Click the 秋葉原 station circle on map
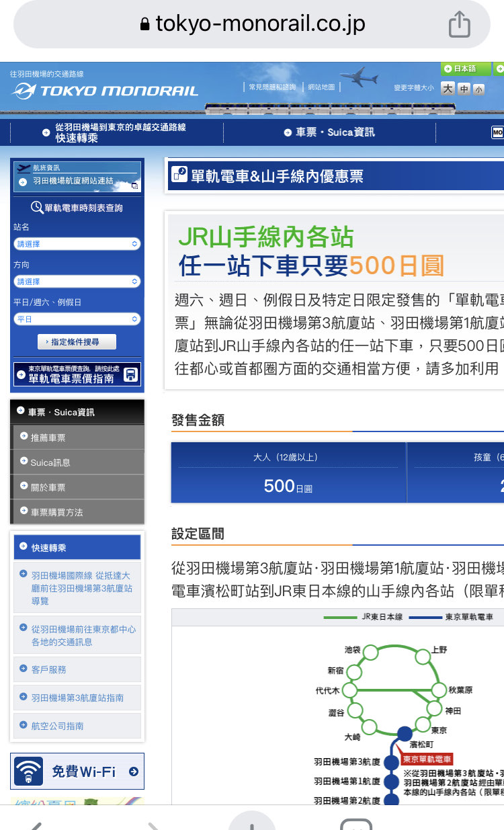504x830 pixels. point(439,690)
